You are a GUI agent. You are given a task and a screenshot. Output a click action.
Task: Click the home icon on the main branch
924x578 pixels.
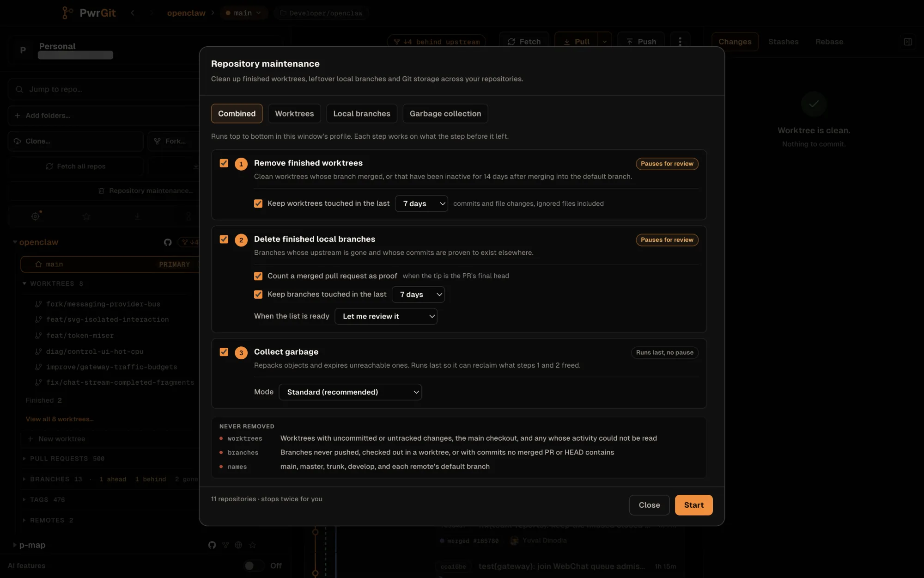click(38, 264)
